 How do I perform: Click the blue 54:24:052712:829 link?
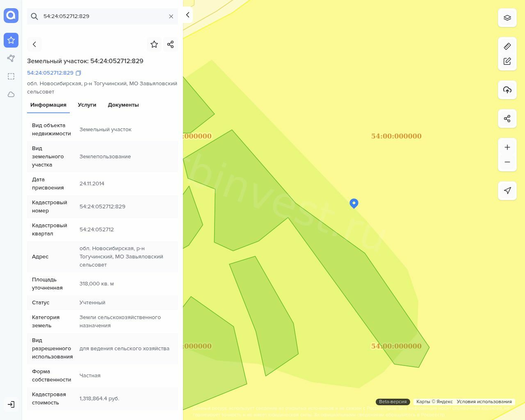50,73
